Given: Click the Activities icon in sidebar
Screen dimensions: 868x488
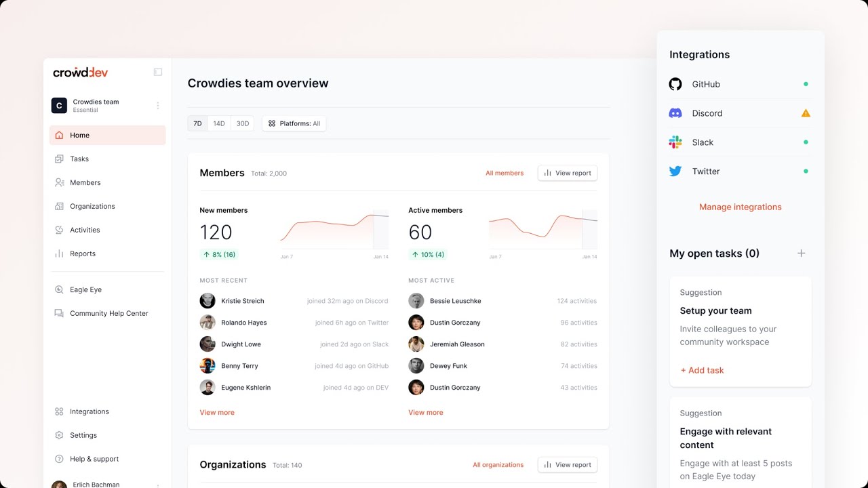Looking at the screenshot, I should (59, 230).
